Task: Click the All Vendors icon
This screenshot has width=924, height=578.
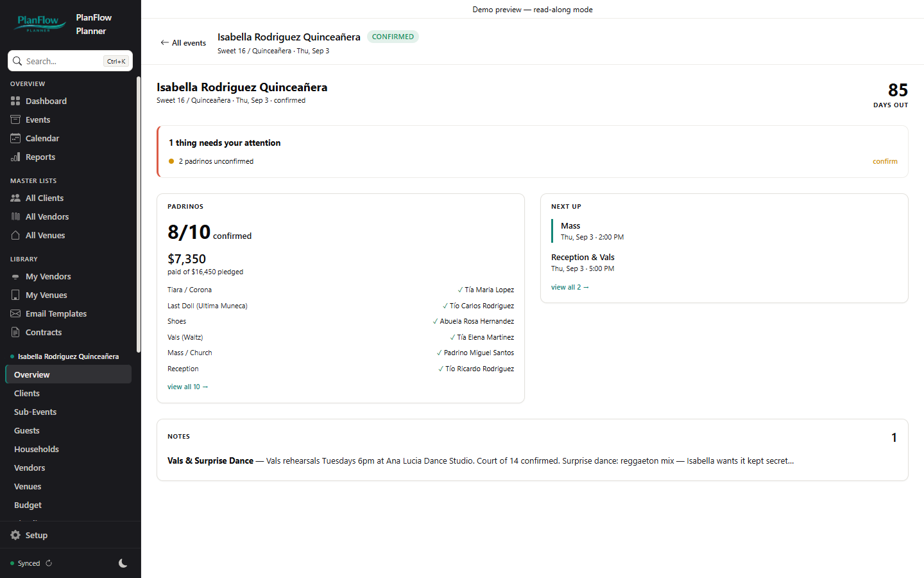Action: [x=15, y=216]
